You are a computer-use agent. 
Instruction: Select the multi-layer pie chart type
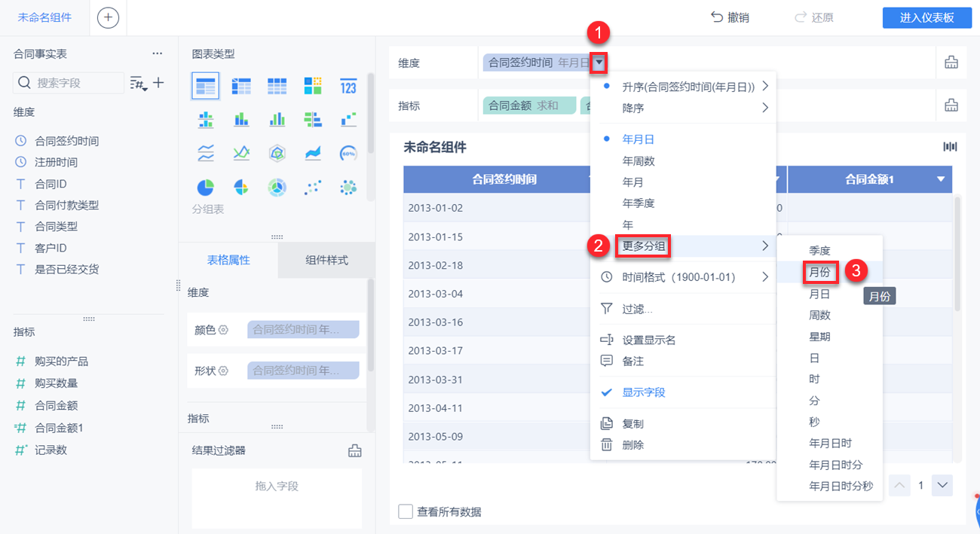(x=277, y=187)
